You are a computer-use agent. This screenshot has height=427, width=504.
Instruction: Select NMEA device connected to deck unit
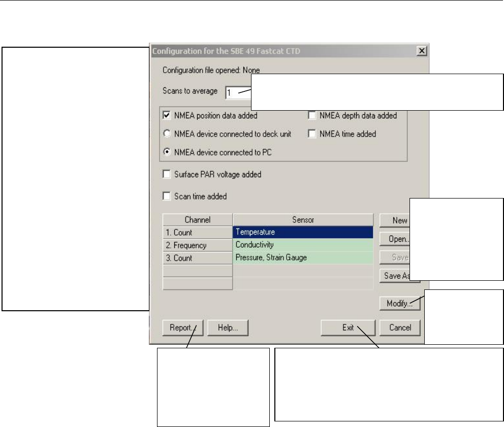point(167,134)
